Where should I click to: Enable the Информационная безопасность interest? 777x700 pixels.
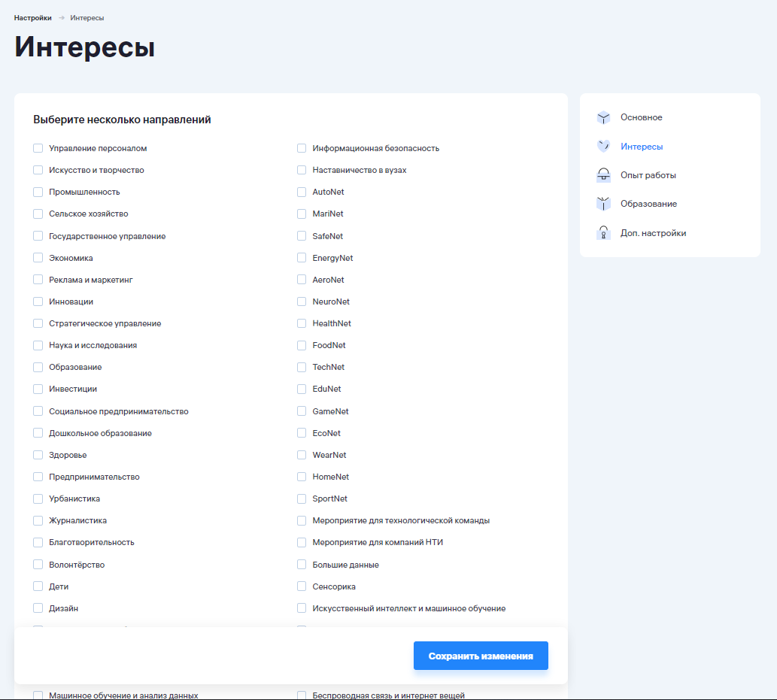click(x=302, y=148)
